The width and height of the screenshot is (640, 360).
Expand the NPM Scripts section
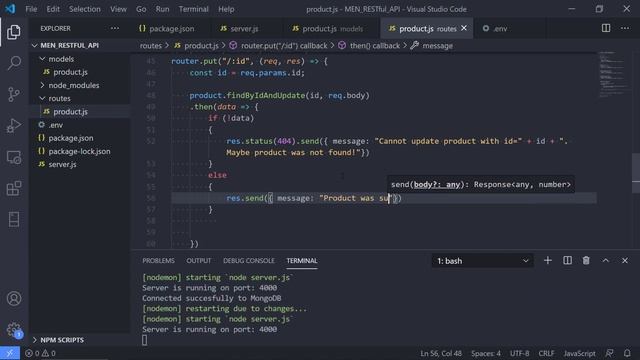(x=79, y=340)
